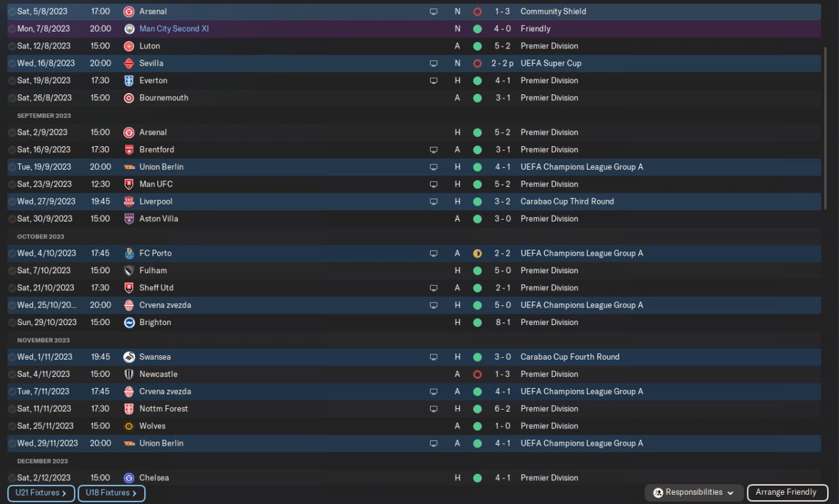Click the Chelsea club badge
Viewport: 839px width, 504px height.
point(129,478)
